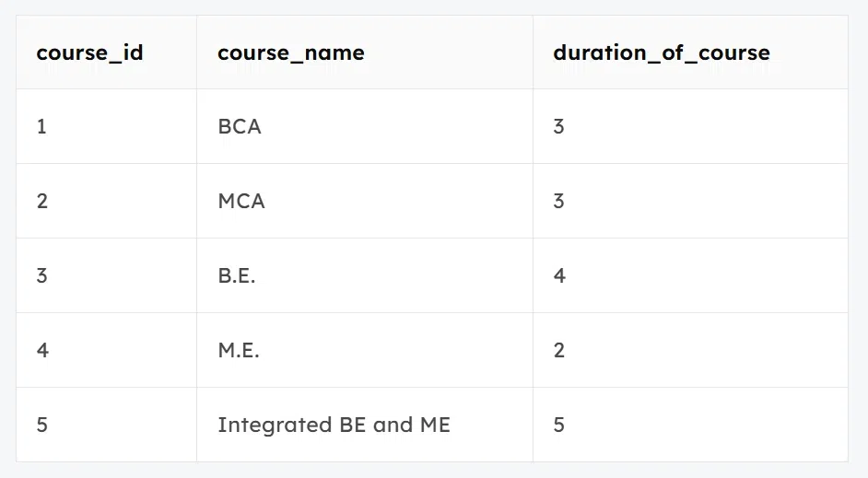Select the duration value 4 in B.E. row
This screenshot has height=478, width=868.
pyautogui.click(x=559, y=276)
